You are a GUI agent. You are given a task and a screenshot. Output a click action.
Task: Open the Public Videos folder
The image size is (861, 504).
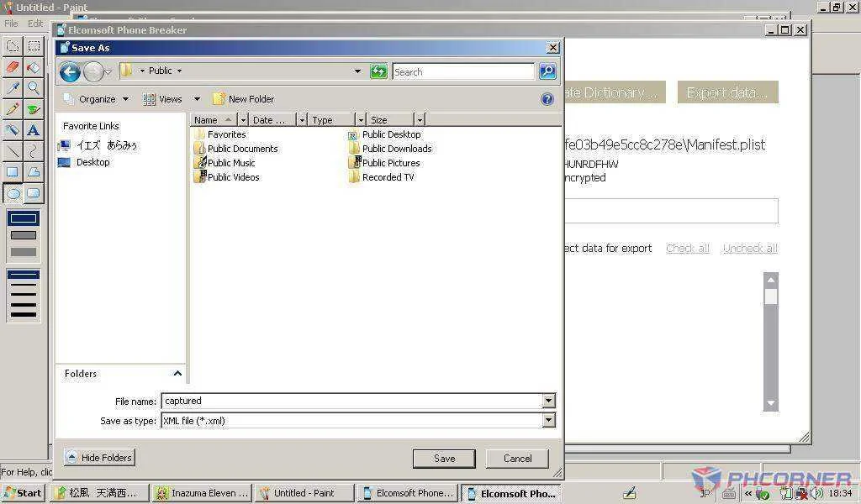(227, 177)
